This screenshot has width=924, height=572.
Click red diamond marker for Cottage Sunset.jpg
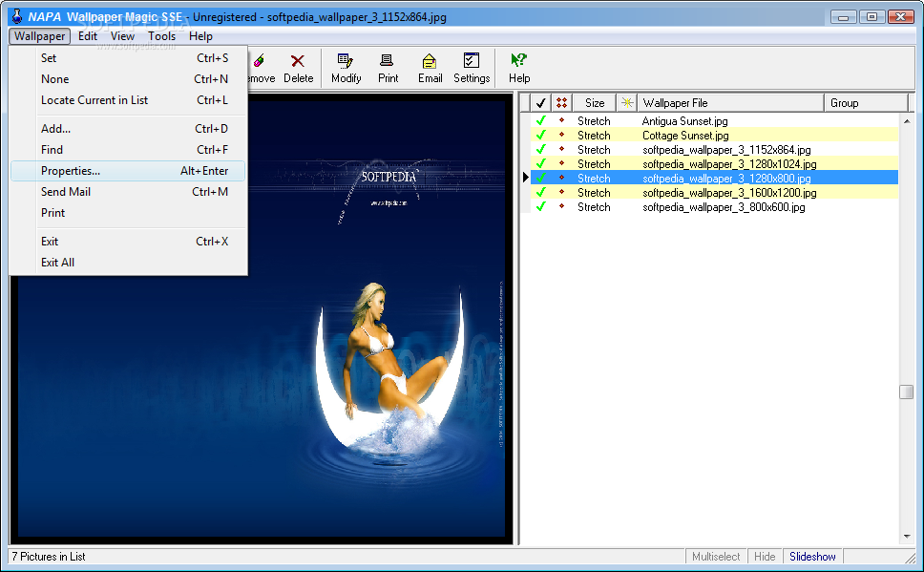point(561,134)
